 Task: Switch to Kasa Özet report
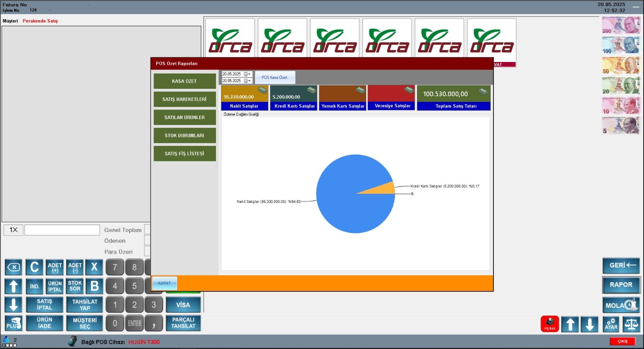184,81
